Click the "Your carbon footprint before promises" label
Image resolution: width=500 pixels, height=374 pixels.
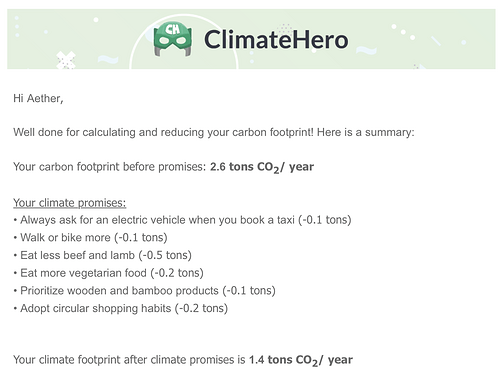point(110,167)
